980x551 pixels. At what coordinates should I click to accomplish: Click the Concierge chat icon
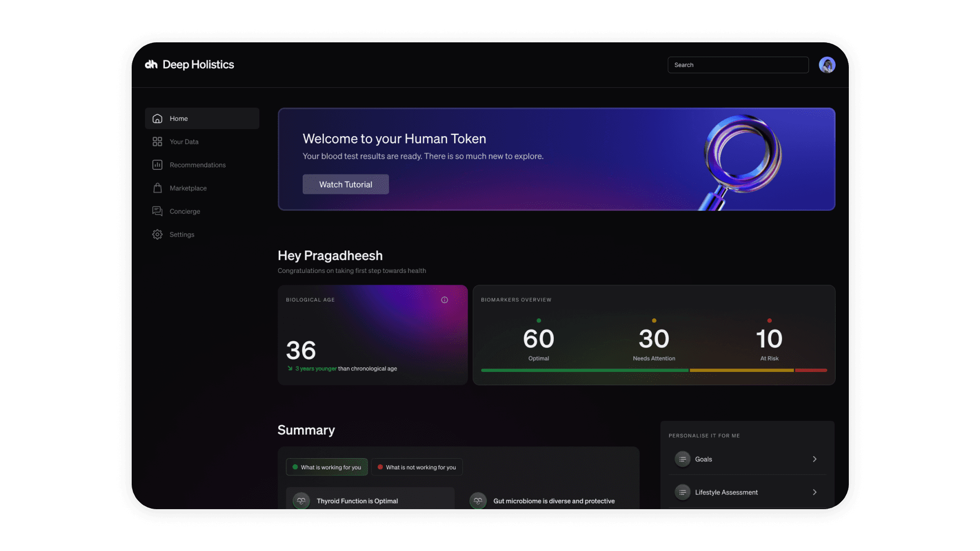(x=157, y=211)
